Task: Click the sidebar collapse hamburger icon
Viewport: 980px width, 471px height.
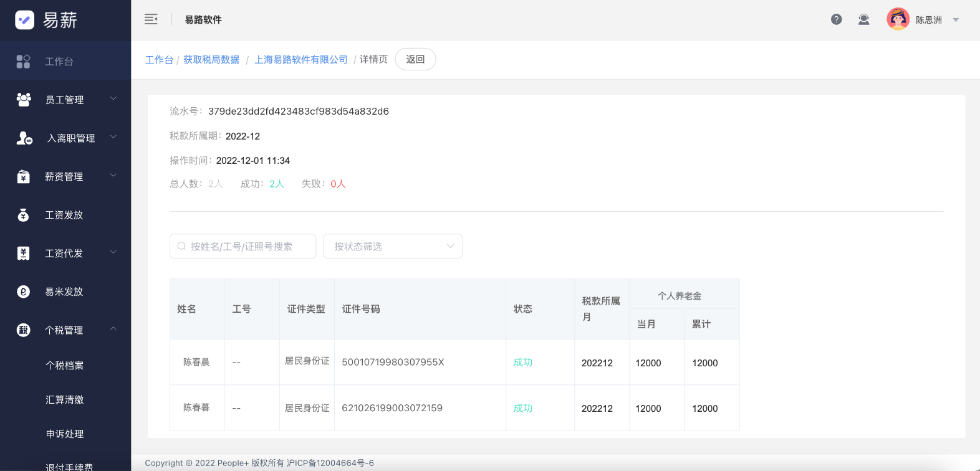Action: (151, 19)
